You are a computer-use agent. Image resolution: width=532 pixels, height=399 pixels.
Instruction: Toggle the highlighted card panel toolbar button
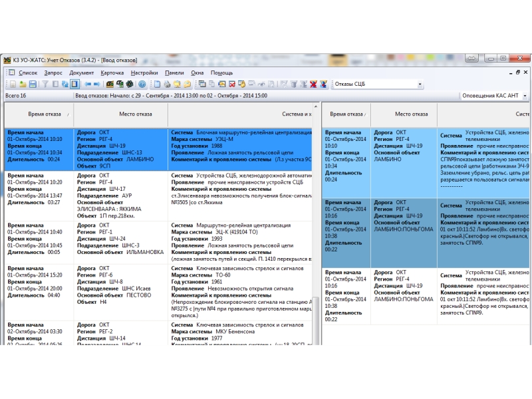(x=74, y=84)
